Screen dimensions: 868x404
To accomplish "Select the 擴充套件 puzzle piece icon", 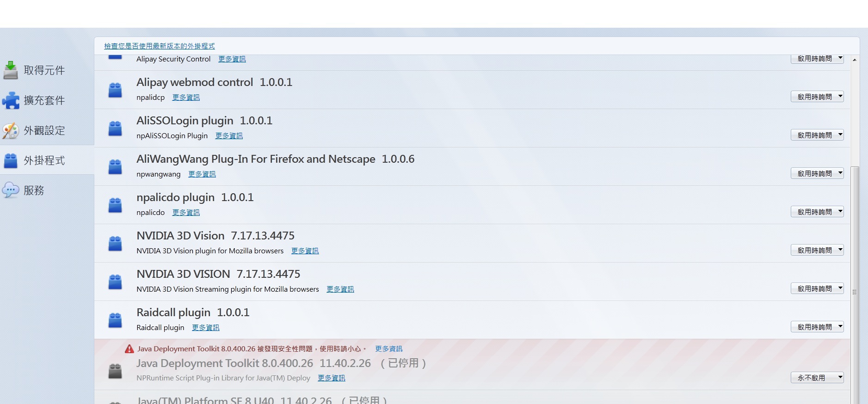I will tap(11, 100).
